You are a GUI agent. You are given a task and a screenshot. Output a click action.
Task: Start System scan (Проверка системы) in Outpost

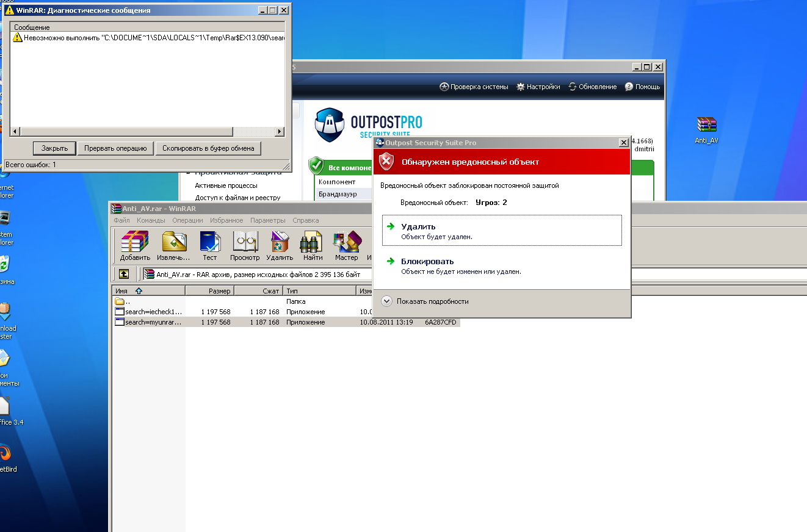point(474,87)
